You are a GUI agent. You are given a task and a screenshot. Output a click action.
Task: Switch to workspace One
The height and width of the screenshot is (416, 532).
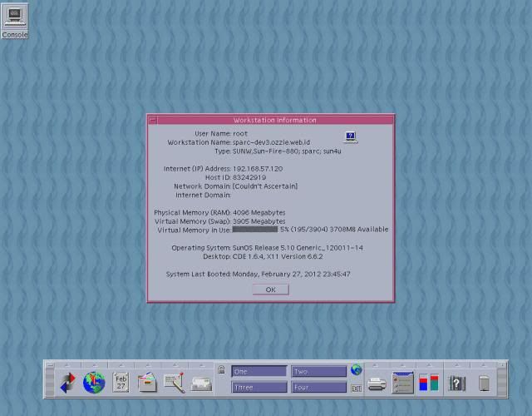(x=259, y=372)
